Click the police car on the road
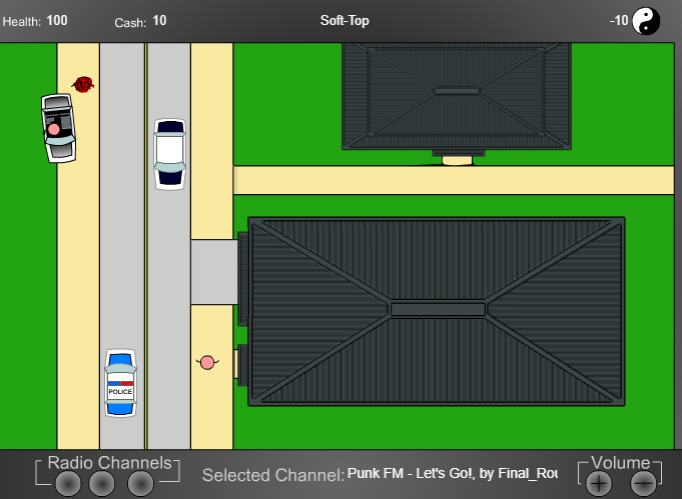 click(x=120, y=383)
